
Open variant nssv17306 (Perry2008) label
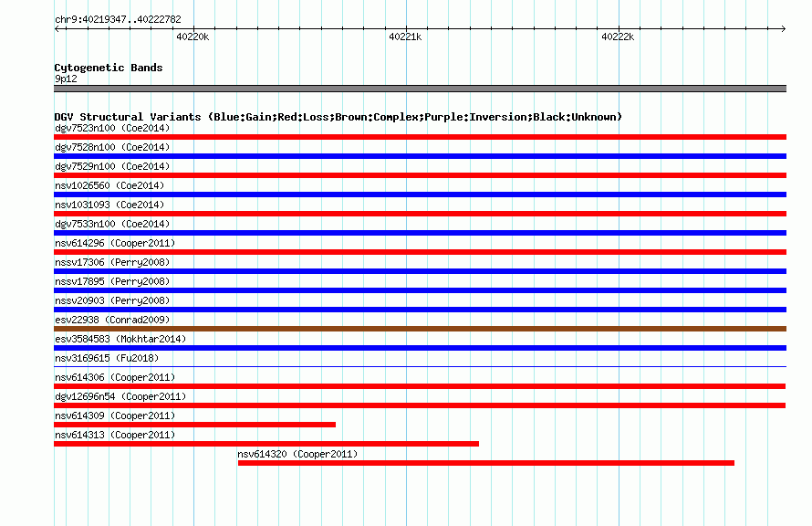112,262
